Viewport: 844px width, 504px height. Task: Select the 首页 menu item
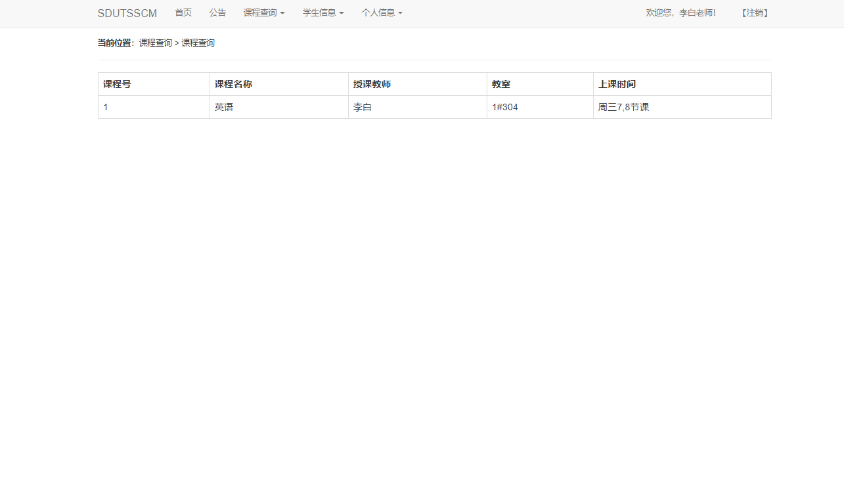point(183,13)
